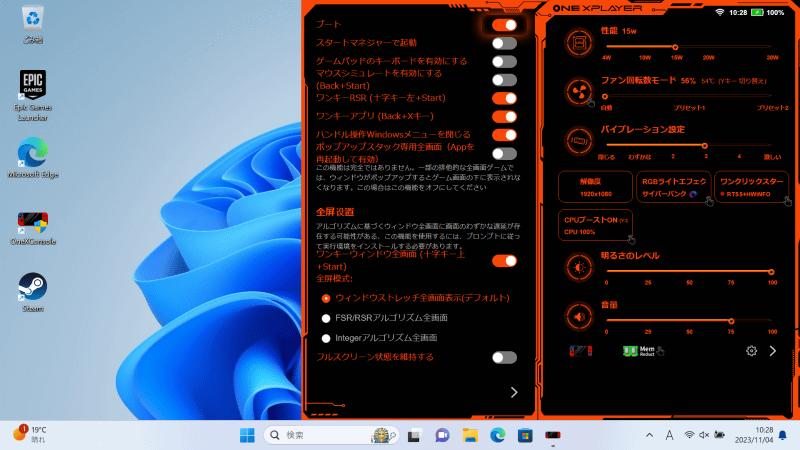
Task: Open the OneXPlayer settings gear
Action: tap(751, 351)
